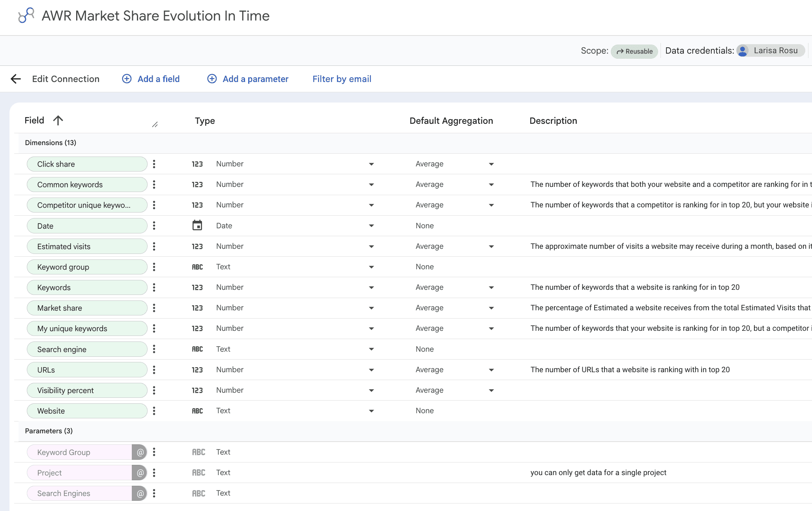
Task: Click the Reusable scope chip
Action: (634, 51)
